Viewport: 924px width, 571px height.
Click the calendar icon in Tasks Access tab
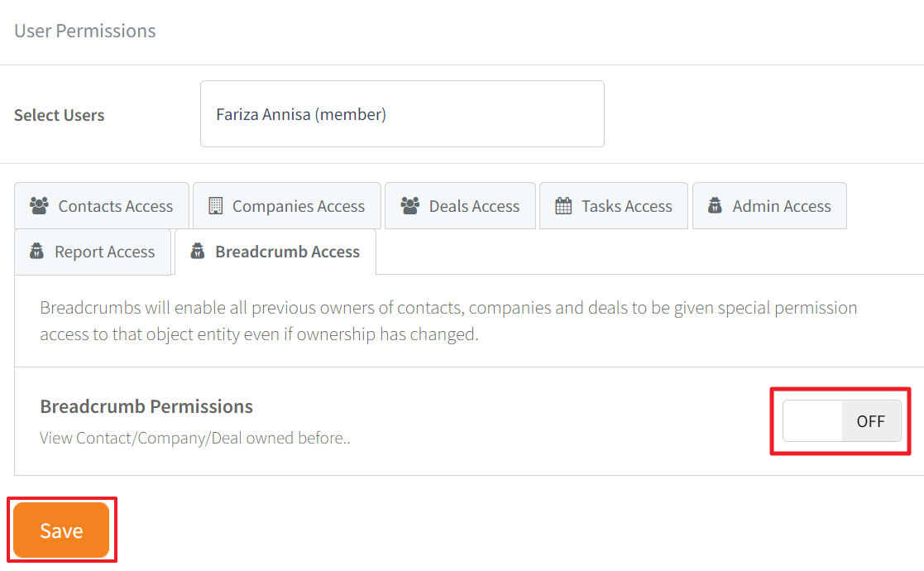coord(563,206)
